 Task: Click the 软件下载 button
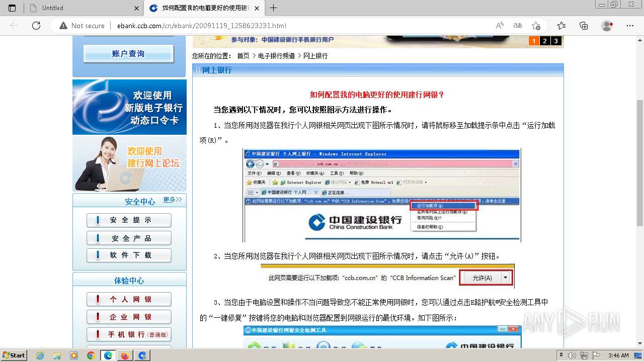(129, 255)
